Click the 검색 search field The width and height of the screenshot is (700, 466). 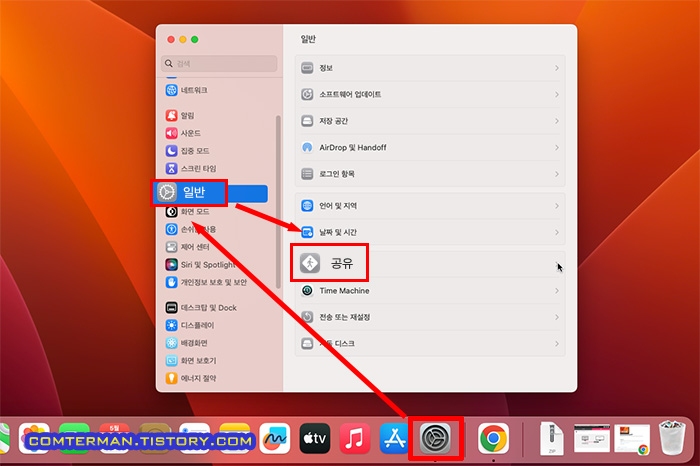(219, 63)
